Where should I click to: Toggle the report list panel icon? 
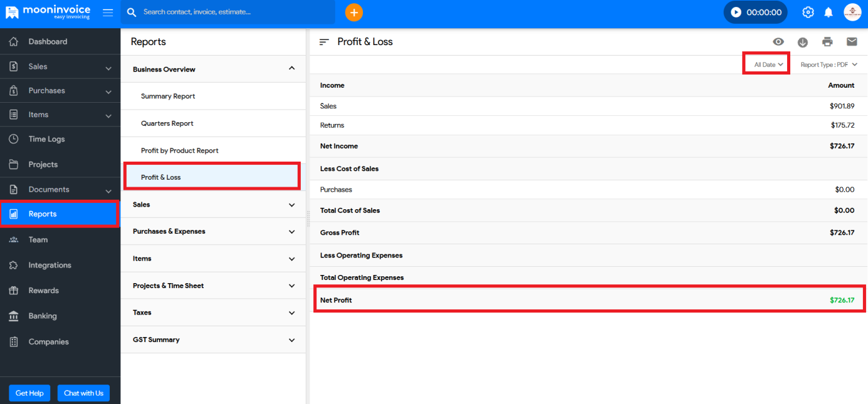(324, 42)
